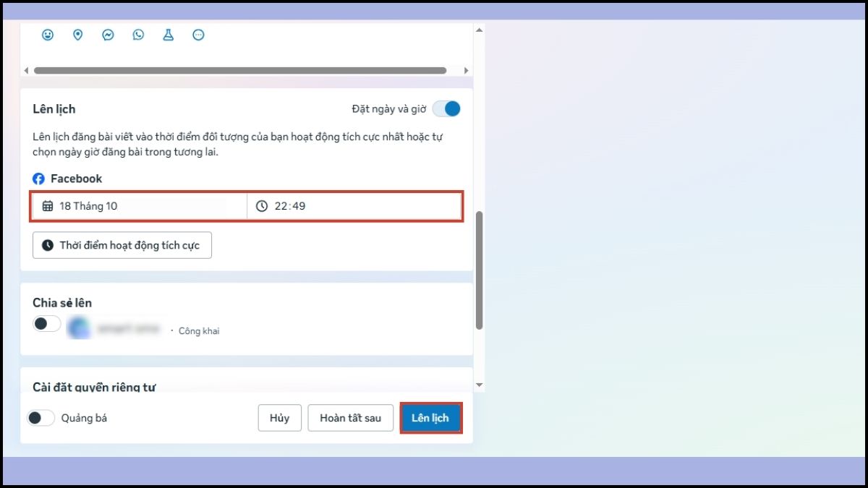Screen dimensions: 868x488
Task: Add a location with the pin icon
Action: 78,35
